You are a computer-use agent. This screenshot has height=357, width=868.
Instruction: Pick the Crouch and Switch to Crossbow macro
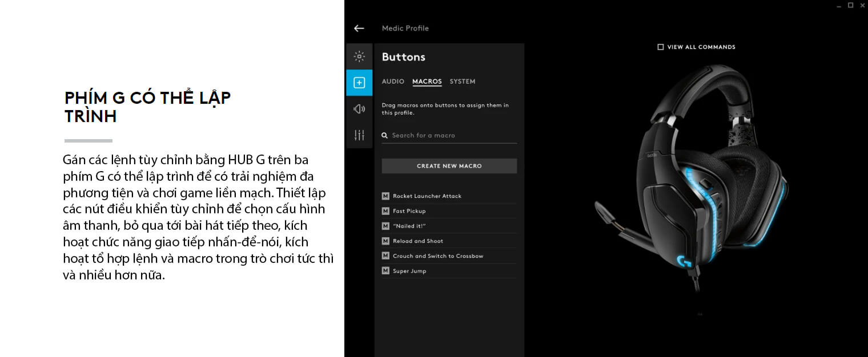pos(438,256)
